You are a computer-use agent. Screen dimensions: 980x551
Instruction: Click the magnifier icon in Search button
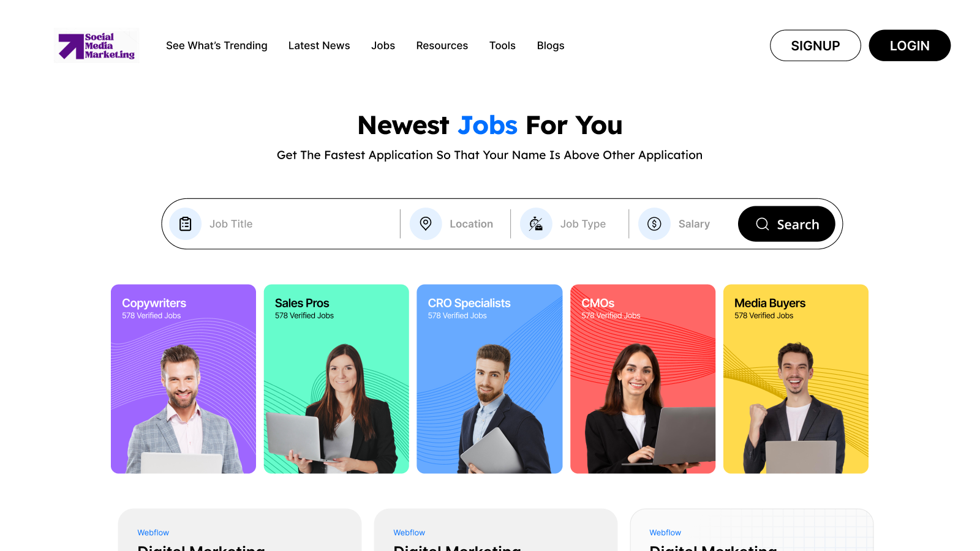[x=763, y=224]
